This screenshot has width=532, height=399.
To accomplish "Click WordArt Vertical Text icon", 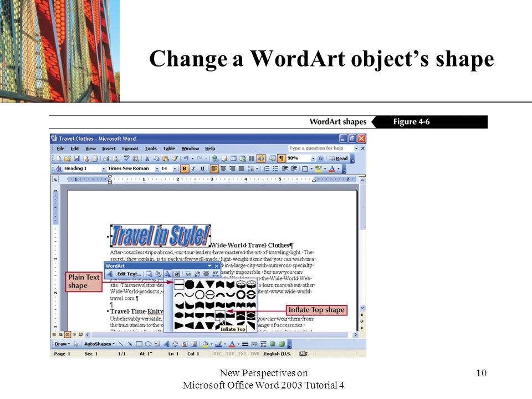I will coord(197,274).
